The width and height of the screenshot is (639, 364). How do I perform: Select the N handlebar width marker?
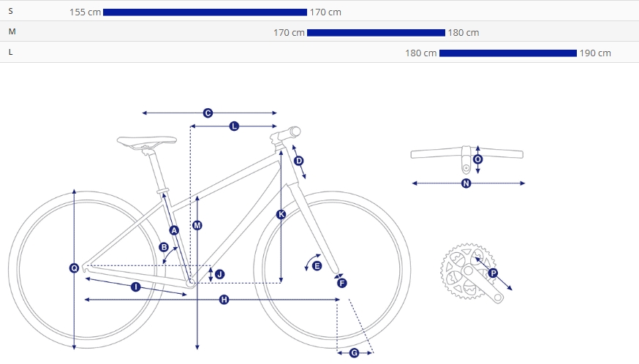coord(466,183)
